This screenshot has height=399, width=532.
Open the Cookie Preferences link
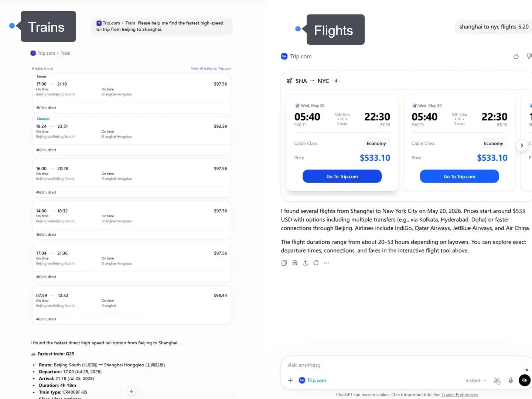(460, 395)
